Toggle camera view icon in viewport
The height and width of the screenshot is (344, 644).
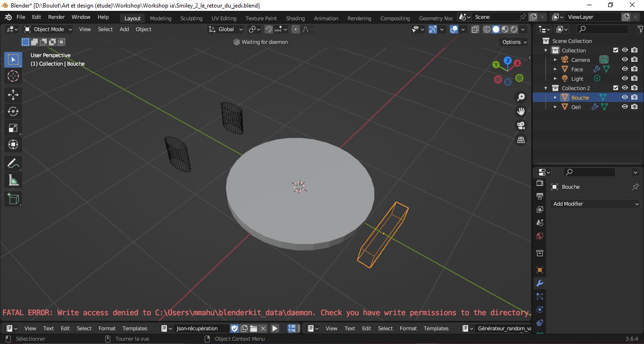(521, 126)
